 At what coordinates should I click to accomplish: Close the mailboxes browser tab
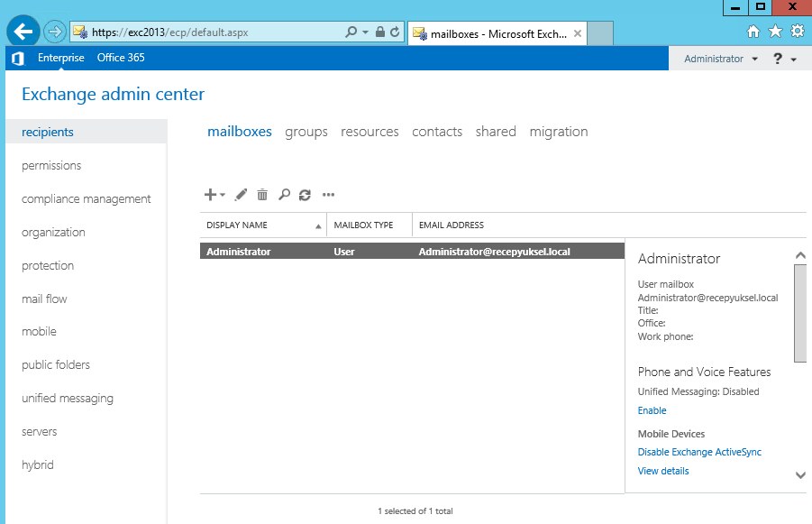(x=578, y=33)
